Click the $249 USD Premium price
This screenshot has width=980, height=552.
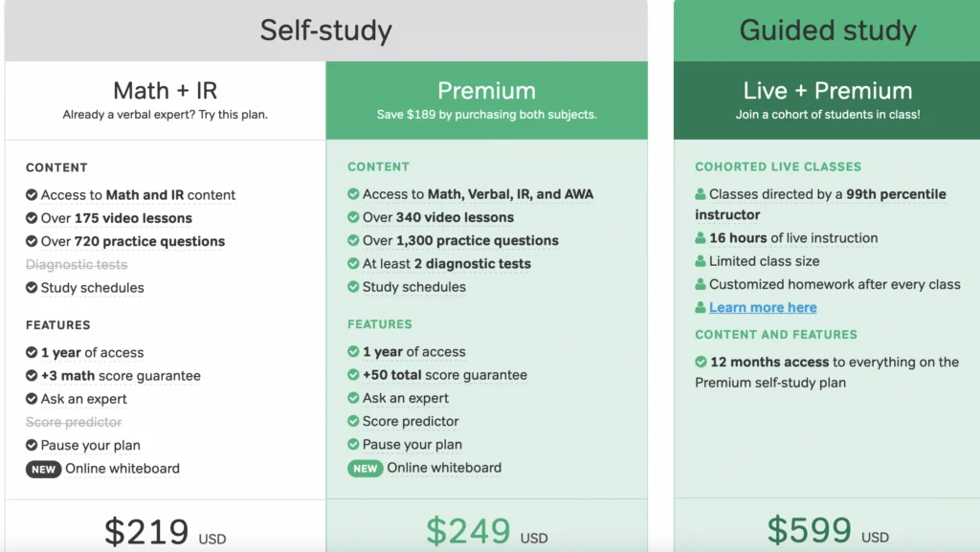click(487, 531)
